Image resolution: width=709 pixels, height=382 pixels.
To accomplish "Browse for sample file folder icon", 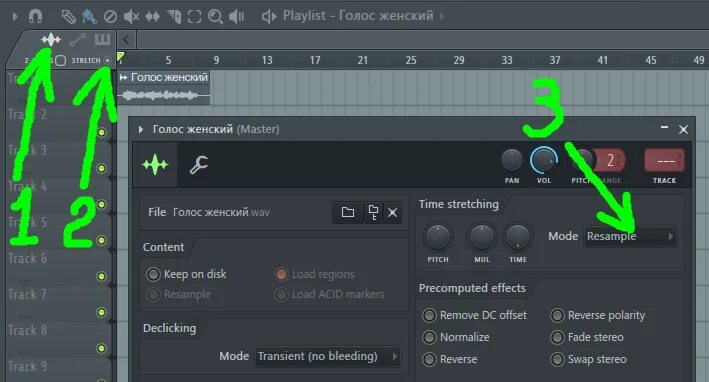I will [348, 212].
